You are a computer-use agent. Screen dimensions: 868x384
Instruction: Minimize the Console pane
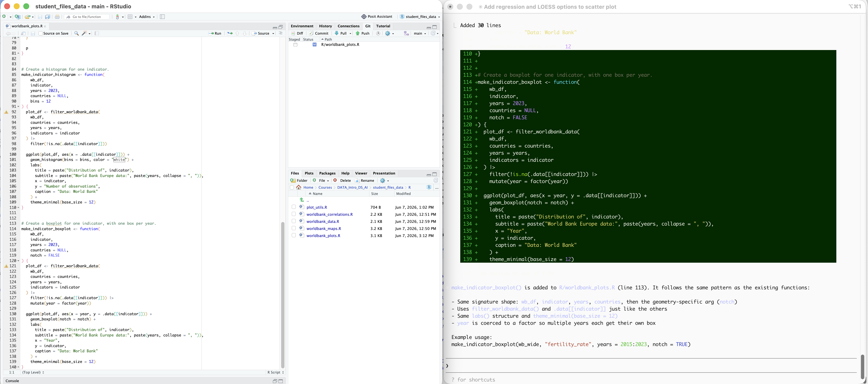pos(275,381)
